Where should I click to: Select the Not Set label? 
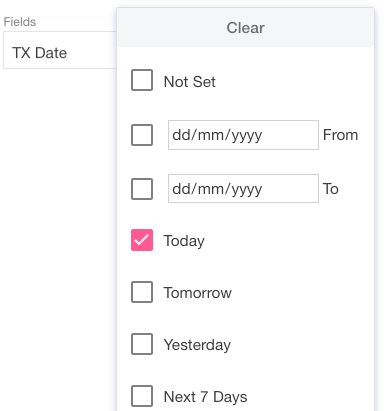point(190,82)
